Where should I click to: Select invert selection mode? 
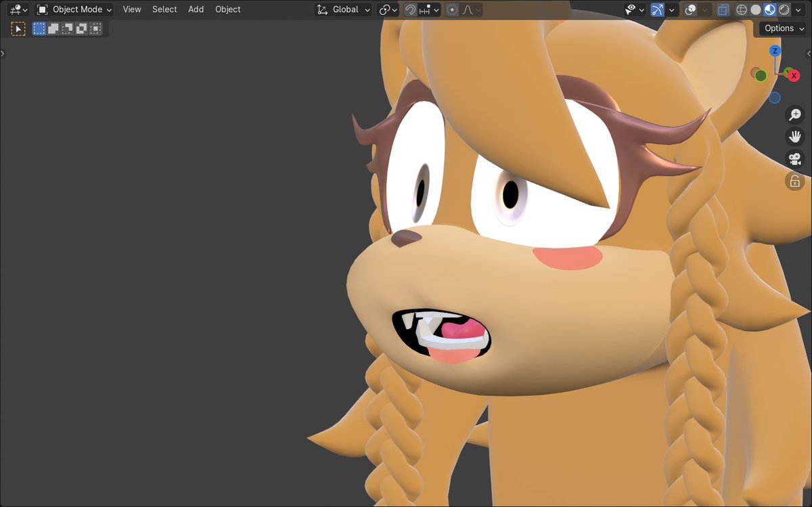point(82,28)
